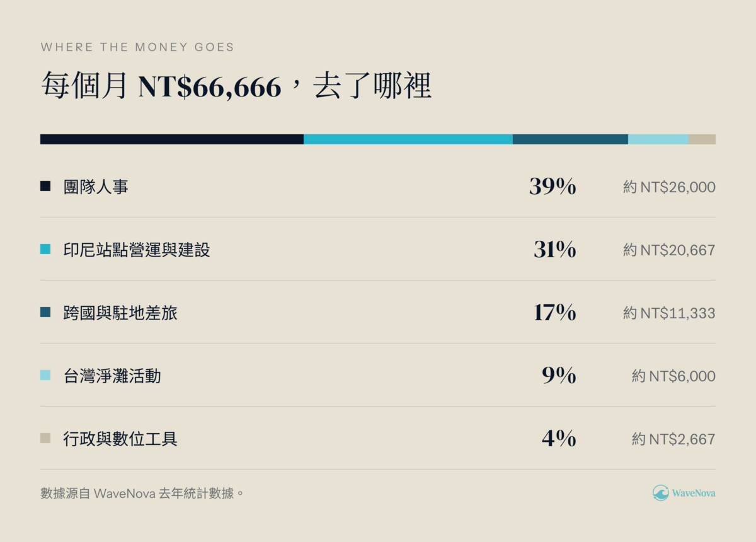756x542 pixels.
Task: Click the teal square beside 跨國與駐地差旅
Action: pyautogui.click(x=45, y=312)
